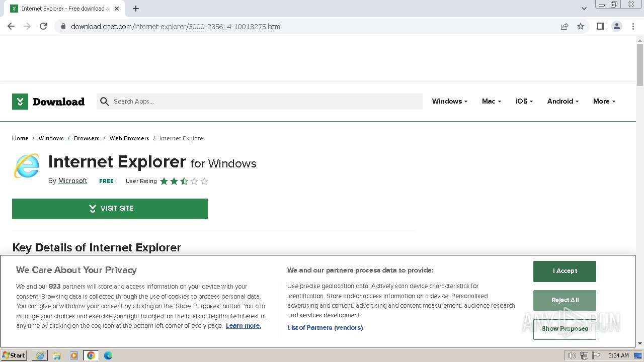Open List of Partners (vendors) link

(x=325, y=328)
